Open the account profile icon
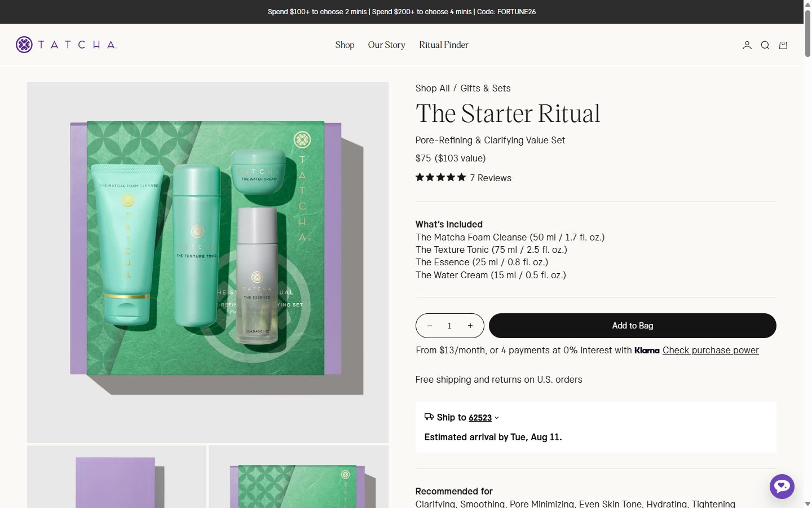This screenshot has width=812, height=508. point(747,45)
